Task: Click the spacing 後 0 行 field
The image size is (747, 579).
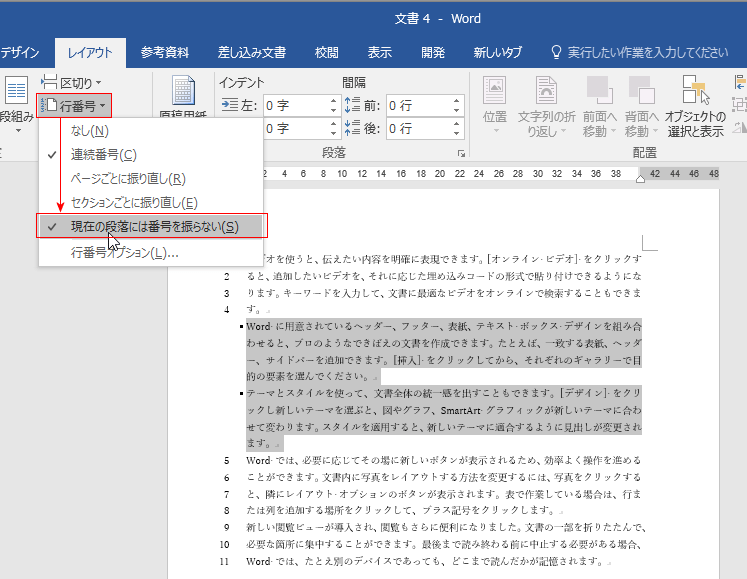Action: (x=418, y=128)
